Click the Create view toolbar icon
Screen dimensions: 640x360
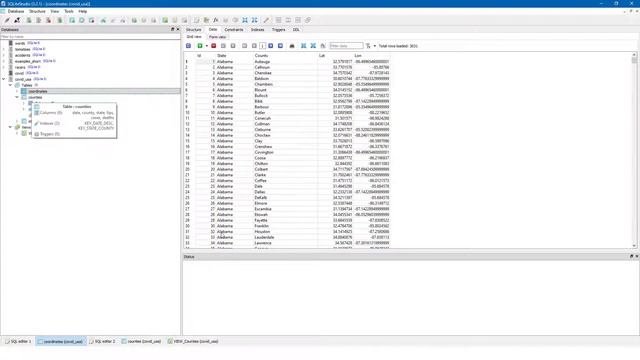point(165,20)
